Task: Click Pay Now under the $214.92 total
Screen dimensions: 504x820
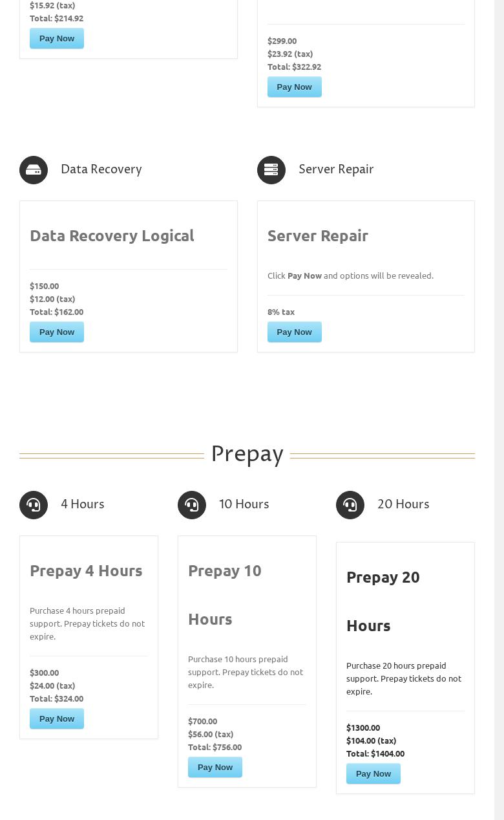Action: tap(57, 38)
